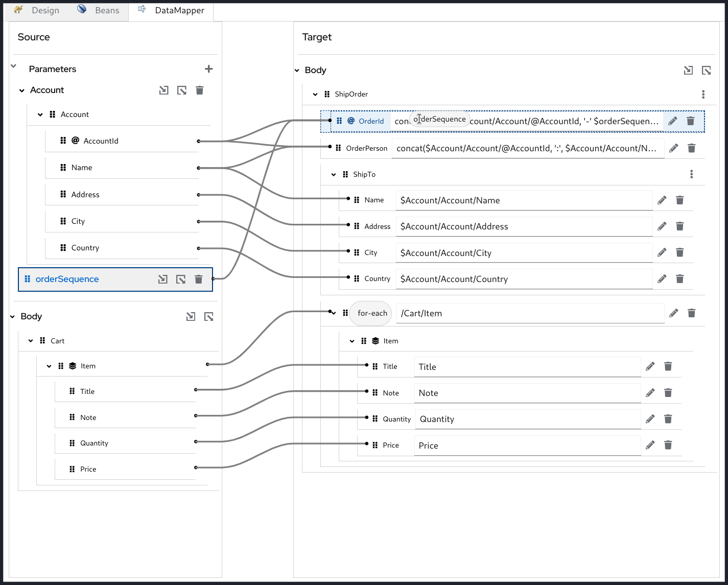This screenshot has width=728, height=585.
Task: Delete the OrderId mapping
Action: pyautogui.click(x=691, y=121)
